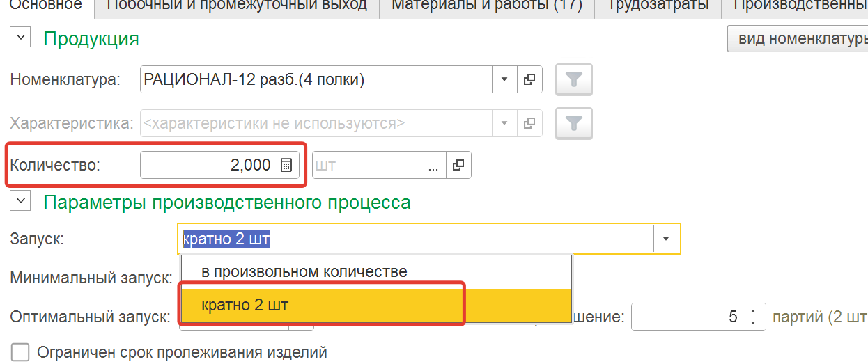Choose 'кратно 2 шт' option in list
The image size is (868, 364).
244,305
